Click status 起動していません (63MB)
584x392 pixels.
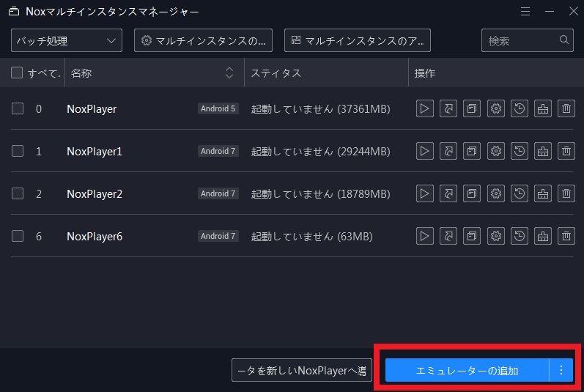311,237
